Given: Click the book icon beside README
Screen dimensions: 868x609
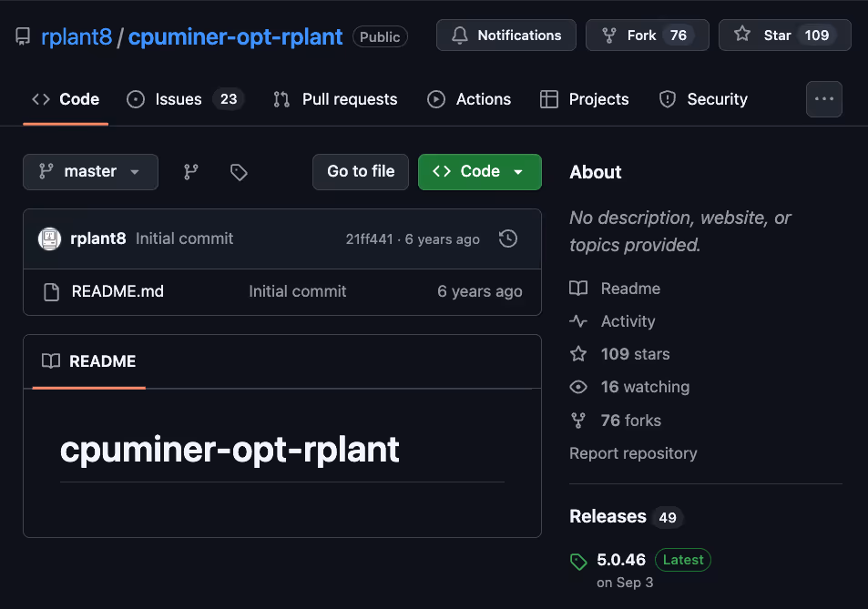Looking at the screenshot, I should pos(51,361).
